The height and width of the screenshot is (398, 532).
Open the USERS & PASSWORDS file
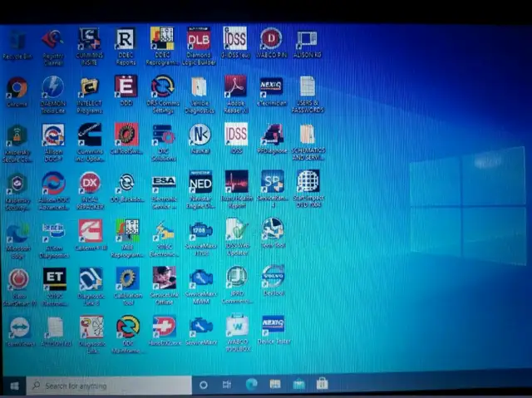308,86
